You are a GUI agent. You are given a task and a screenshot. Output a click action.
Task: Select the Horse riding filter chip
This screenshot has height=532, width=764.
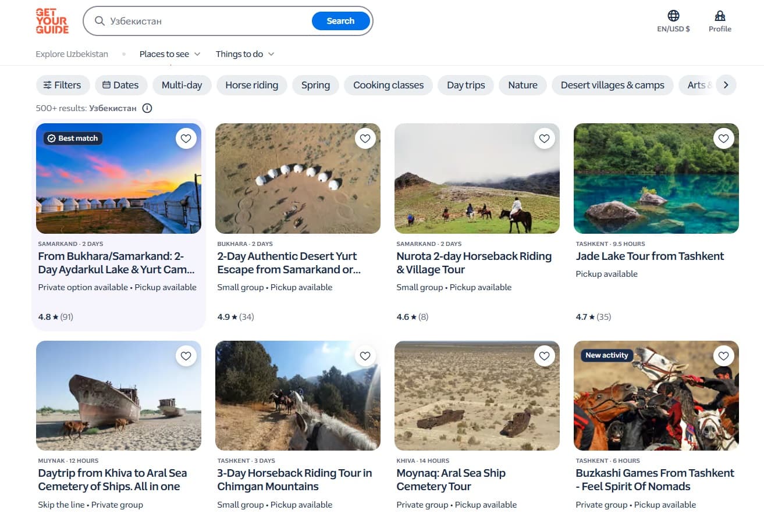click(252, 85)
